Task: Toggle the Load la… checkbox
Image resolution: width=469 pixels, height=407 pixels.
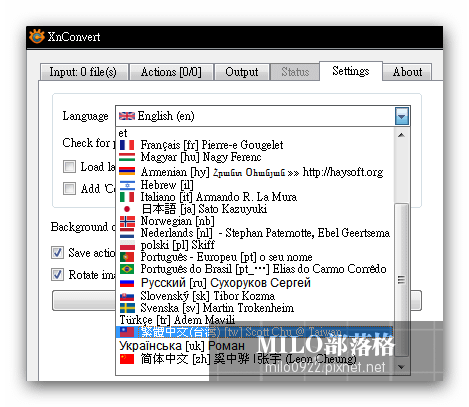Action: coord(69,166)
